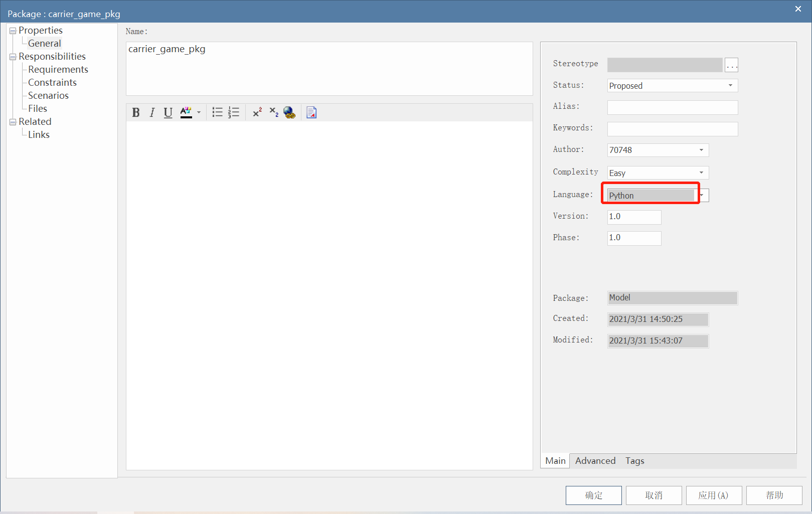Switch to the Main tab
This screenshot has width=812, height=514.
click(555, 461)
